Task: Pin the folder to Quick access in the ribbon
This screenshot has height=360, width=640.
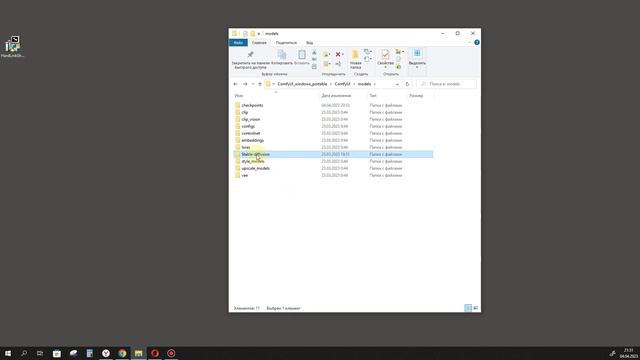Action: coord(251,59)
